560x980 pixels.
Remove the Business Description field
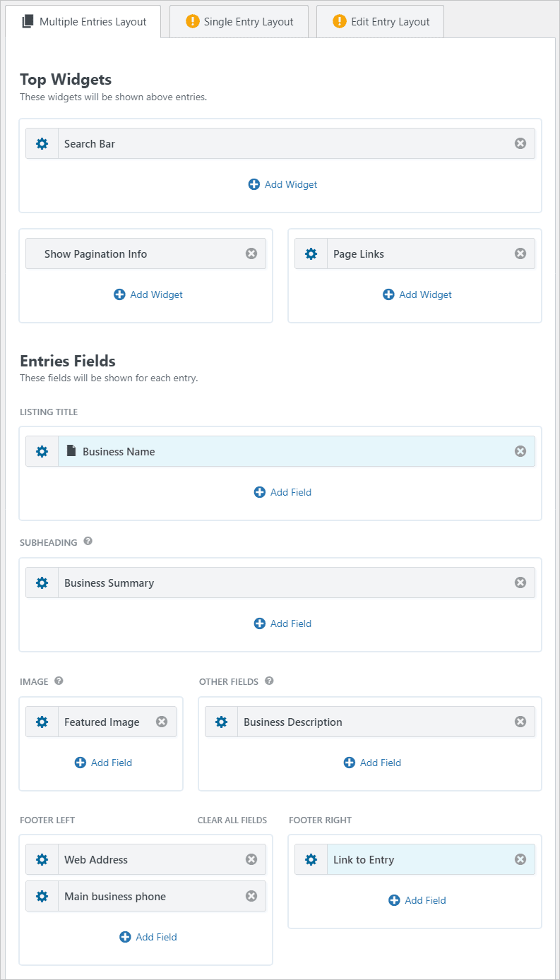click(x=520, y=722)
